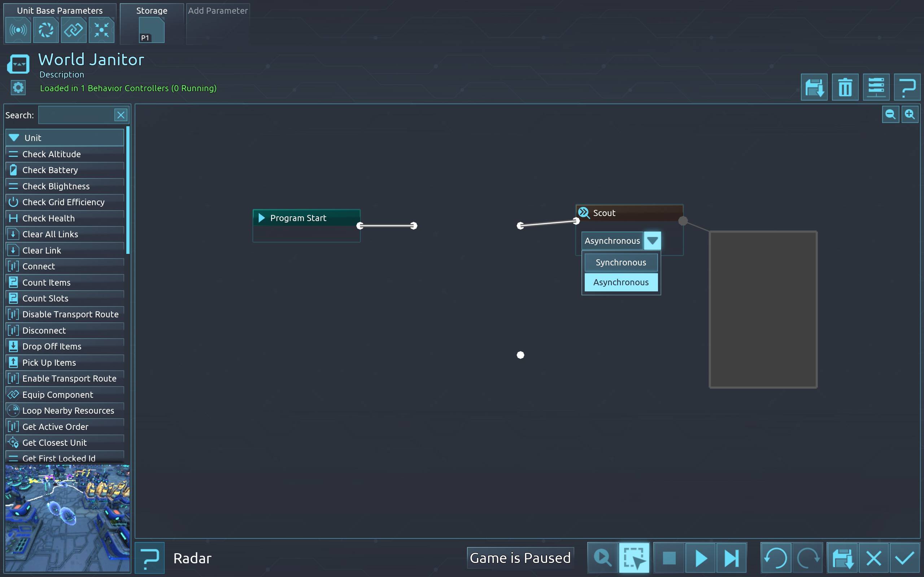924x577 pixels.
Task: Choose Asynchronous option in dropdown list
Action: coord(621,282)
